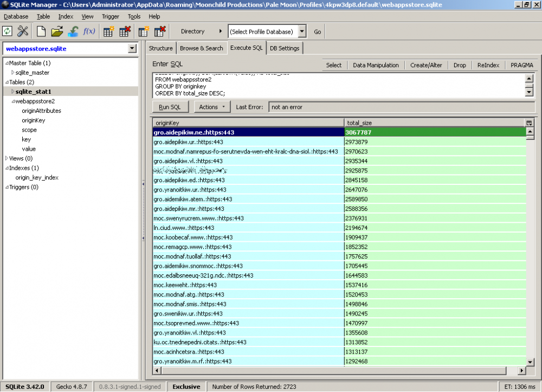Screen dimensions: 542x392
Task: Click the user-defined functions f(x) icon
Action: 89,31
